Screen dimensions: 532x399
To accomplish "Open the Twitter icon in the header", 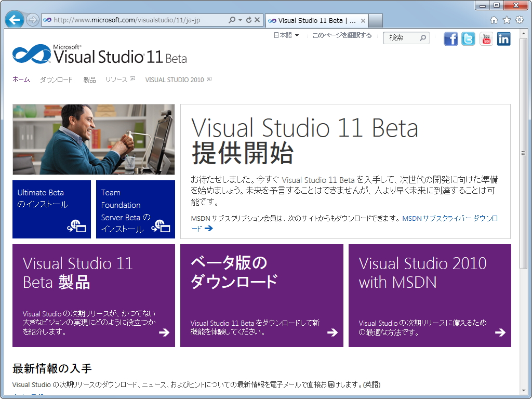I will point(468,38).
